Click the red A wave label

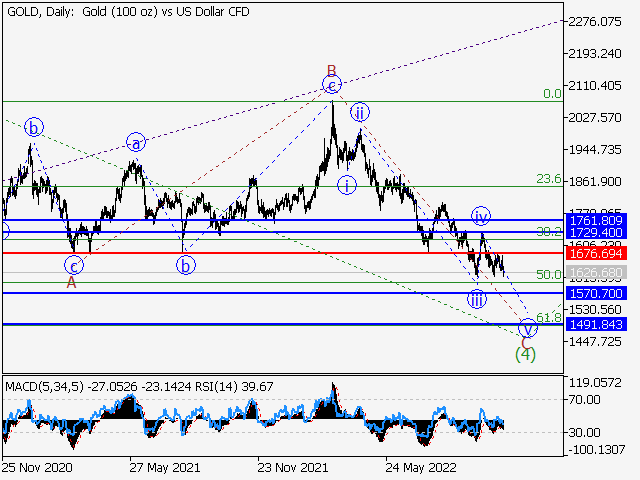pyautogui.click(x=71, y=282)
